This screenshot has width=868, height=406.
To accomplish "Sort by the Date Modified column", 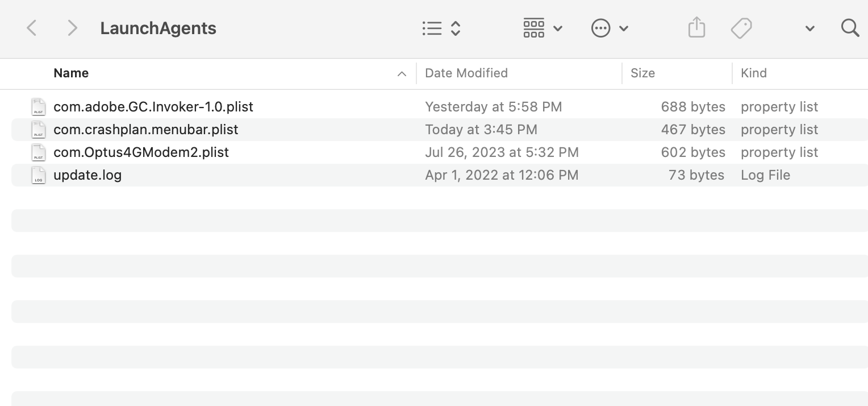I will coord(466,73).
